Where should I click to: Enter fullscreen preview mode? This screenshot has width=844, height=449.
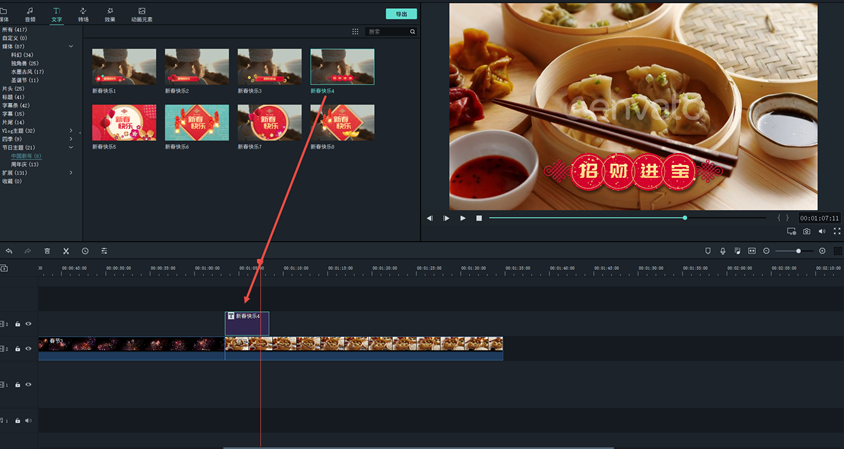(x=837, y=231)
